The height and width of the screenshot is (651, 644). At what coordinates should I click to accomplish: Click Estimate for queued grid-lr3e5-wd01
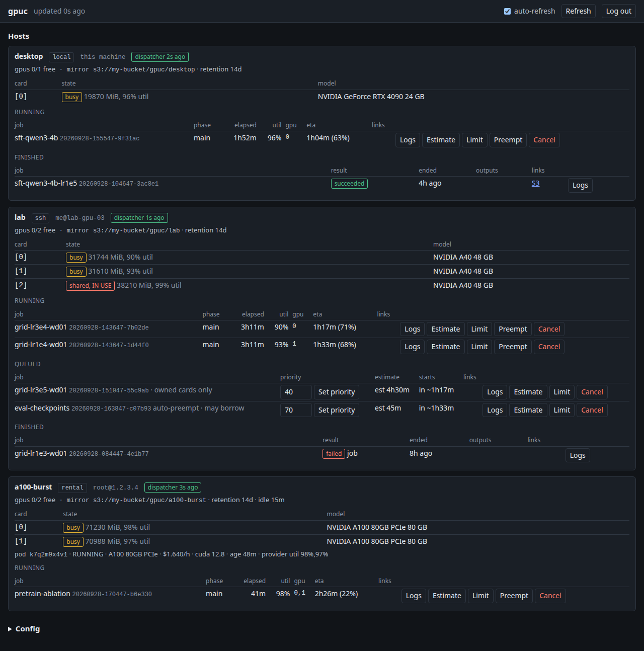pos(528,392)
